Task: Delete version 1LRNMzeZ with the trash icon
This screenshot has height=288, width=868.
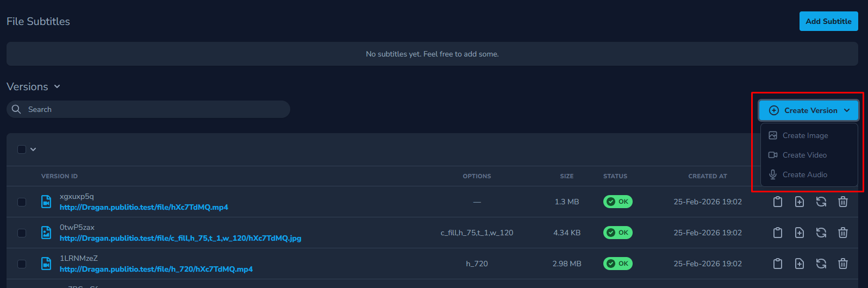Action: click(843, 264)
